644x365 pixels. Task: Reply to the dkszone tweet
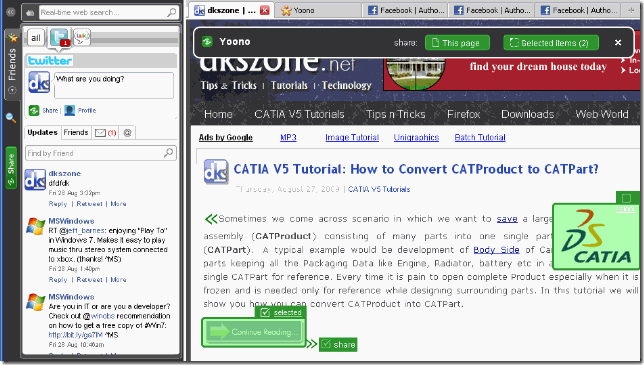(58, 204)
